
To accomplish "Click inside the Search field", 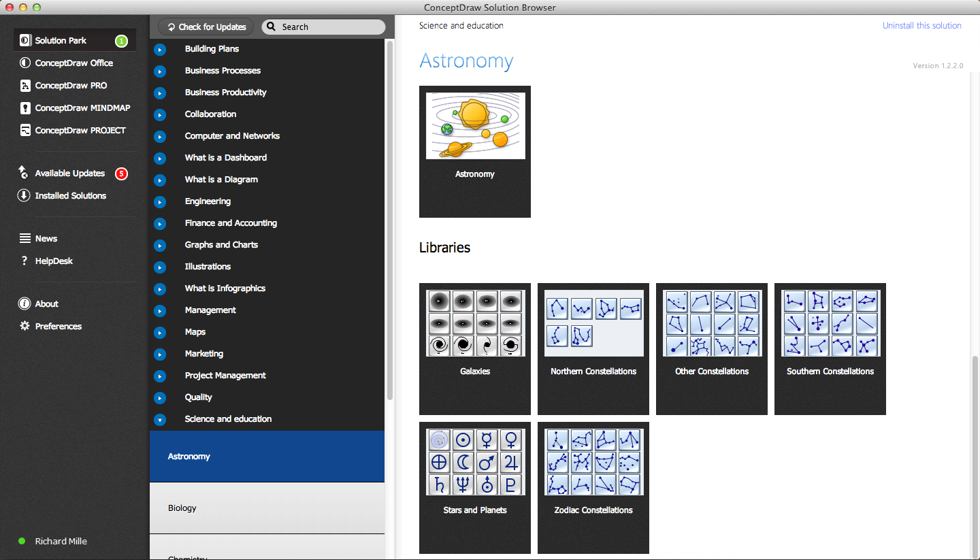I will [323, 27].
